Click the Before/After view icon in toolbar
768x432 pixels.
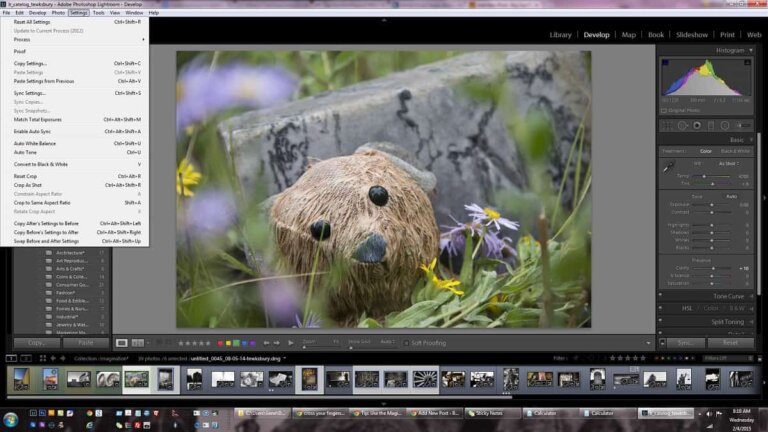click(x=138, y=343)
